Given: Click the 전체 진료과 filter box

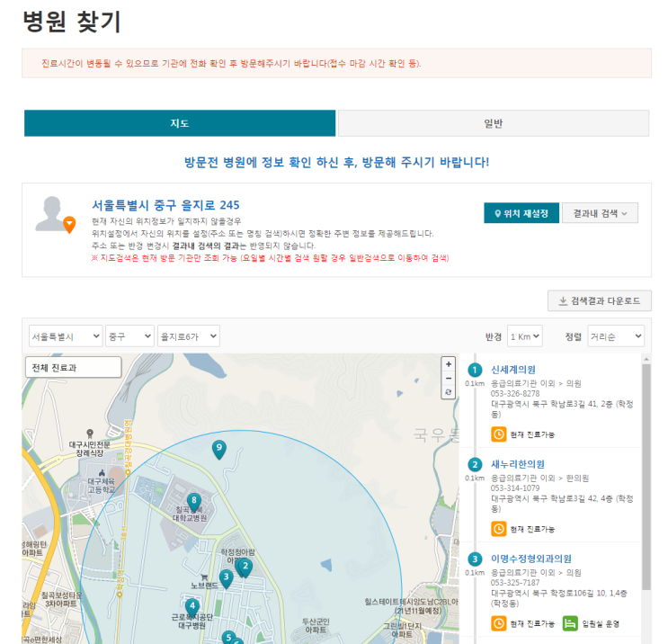Looking at the screenshot, I should [x=74, y=367].
